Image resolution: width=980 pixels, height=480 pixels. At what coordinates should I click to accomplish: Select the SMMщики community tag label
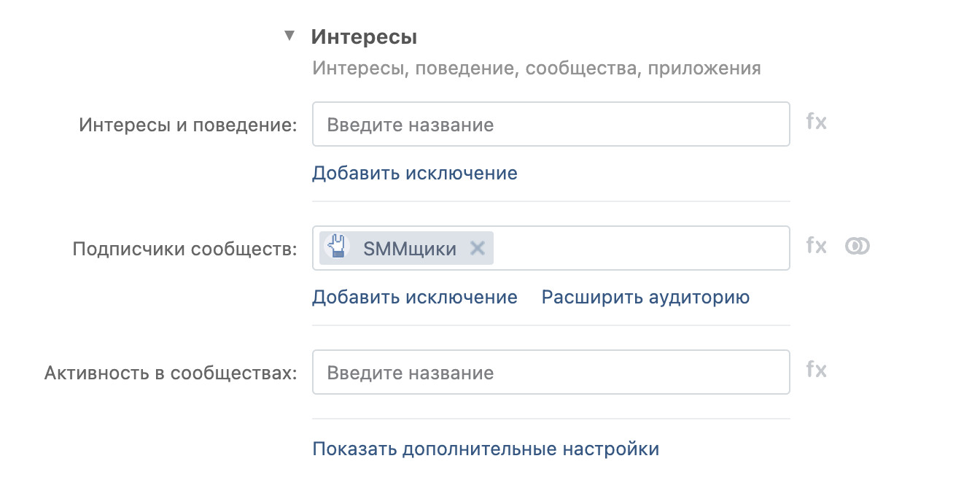409,249
